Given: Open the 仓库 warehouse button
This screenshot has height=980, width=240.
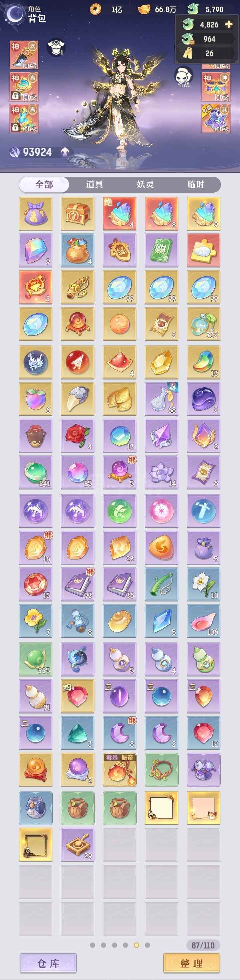Looking at the screenshot, I should pyautogui.click(x=48, y=963).
